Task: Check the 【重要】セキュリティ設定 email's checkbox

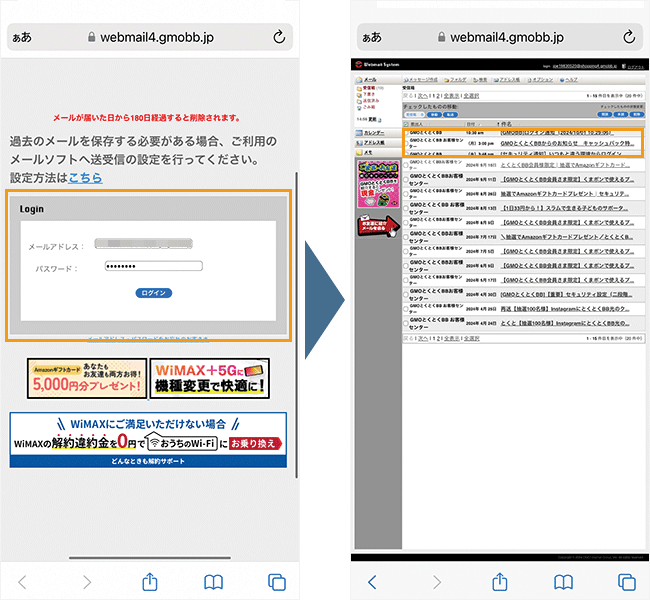Action: pyautogui.click(x=406, y=294)
